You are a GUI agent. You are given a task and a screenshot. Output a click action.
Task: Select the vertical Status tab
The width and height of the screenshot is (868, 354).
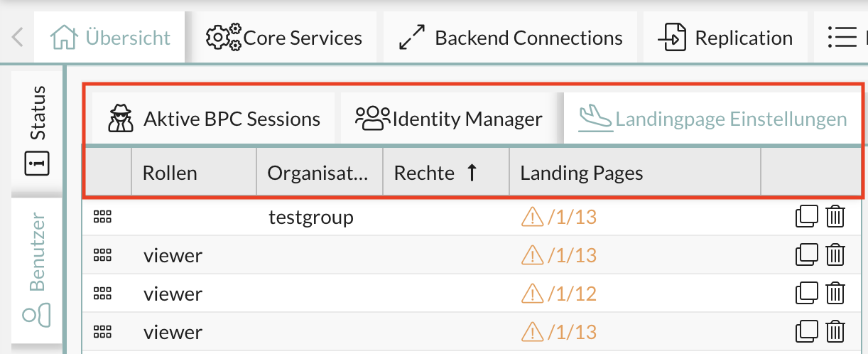[38, 130]
